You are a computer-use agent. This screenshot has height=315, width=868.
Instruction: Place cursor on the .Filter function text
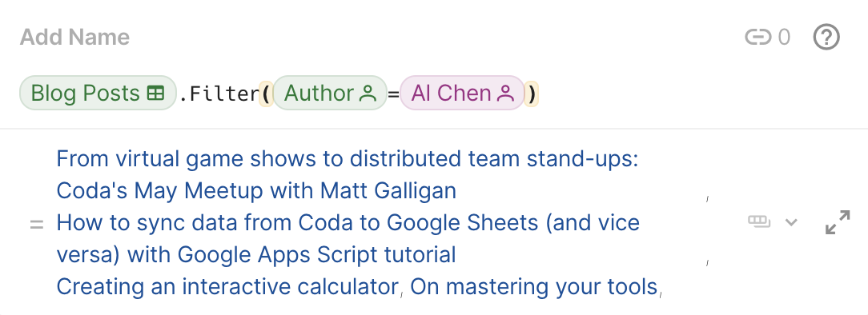coord(219,94)
